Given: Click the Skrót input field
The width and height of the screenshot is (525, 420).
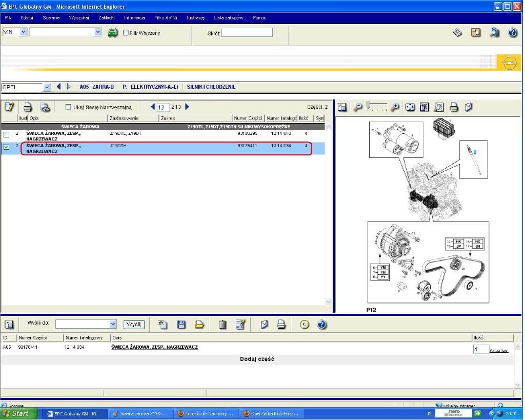Looking at the screenshot, I should pos(247,32).
